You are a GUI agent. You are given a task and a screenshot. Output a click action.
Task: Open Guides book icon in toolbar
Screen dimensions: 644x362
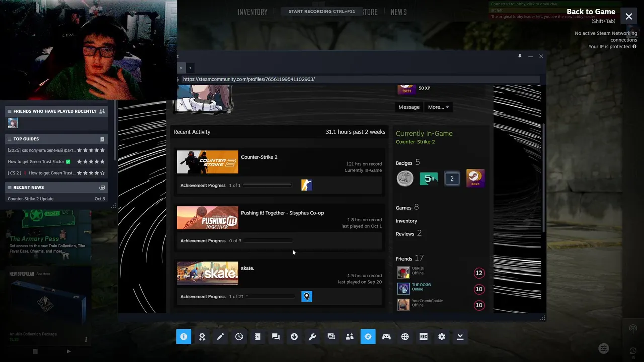[257, 337]
